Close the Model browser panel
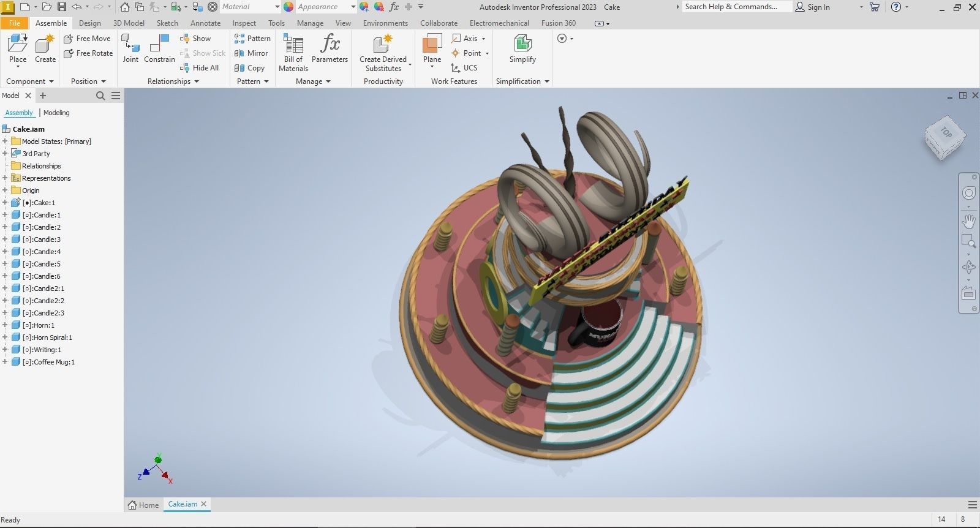Viewport: 980px width, 528px height. [x=28, y=96]
